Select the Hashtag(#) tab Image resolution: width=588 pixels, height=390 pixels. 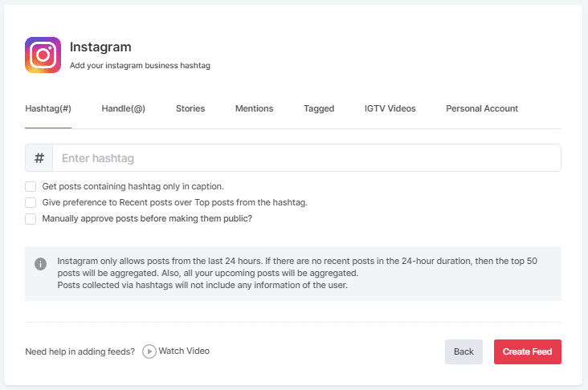pos(48,108)
